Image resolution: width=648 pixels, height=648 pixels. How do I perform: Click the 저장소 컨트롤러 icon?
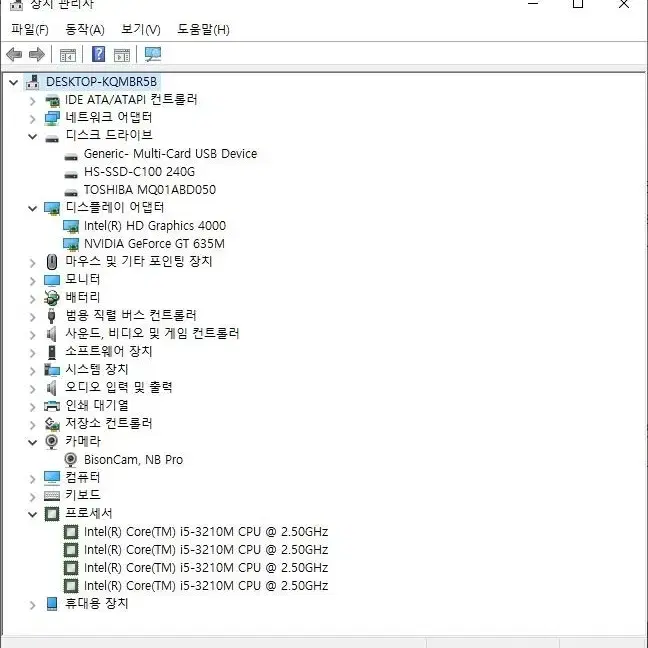[52, 424]
